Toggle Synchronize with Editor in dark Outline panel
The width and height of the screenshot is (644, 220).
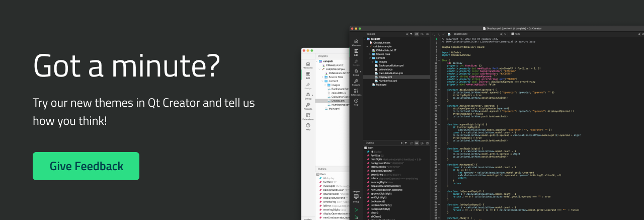417,143
